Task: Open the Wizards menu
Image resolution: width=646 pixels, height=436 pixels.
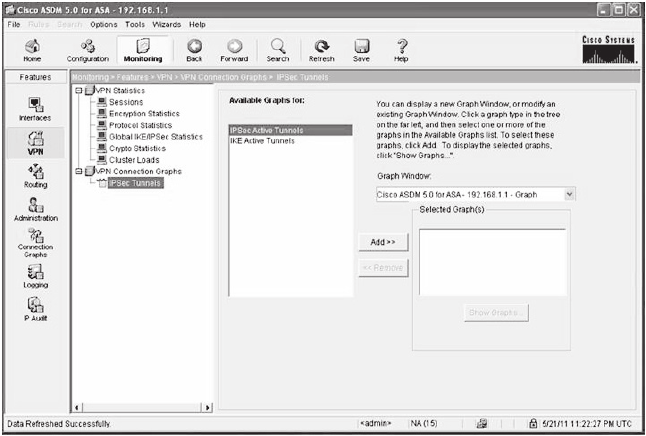Action: [x=166, y=24]
